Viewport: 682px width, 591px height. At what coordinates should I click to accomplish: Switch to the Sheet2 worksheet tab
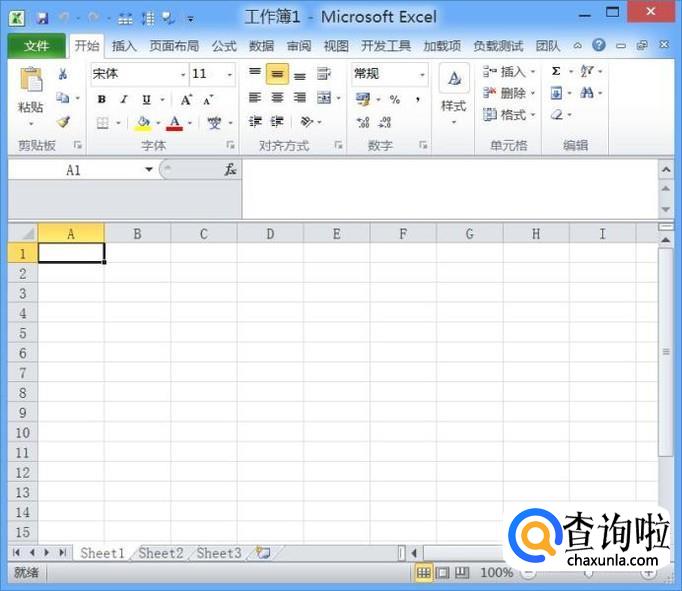161,553
